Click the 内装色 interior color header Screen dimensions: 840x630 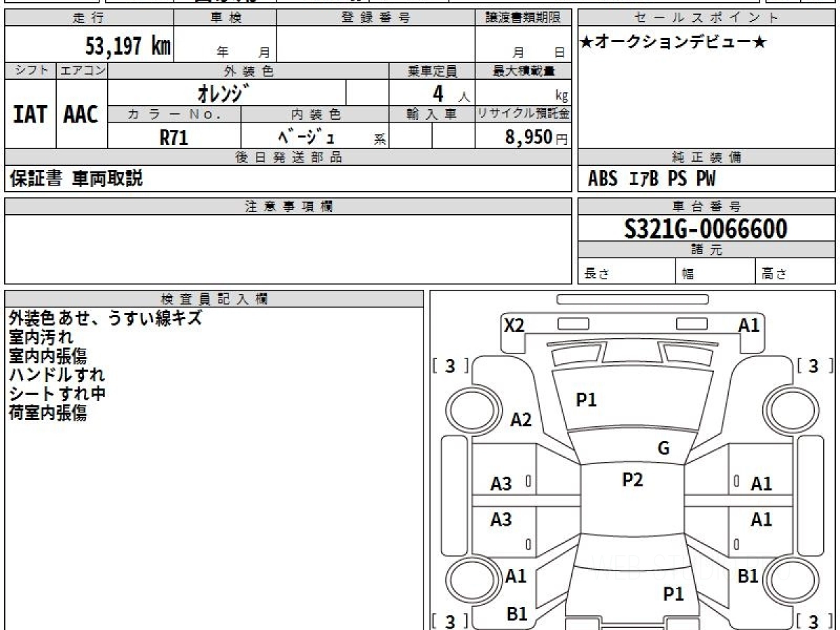click(x=315, y=115)
